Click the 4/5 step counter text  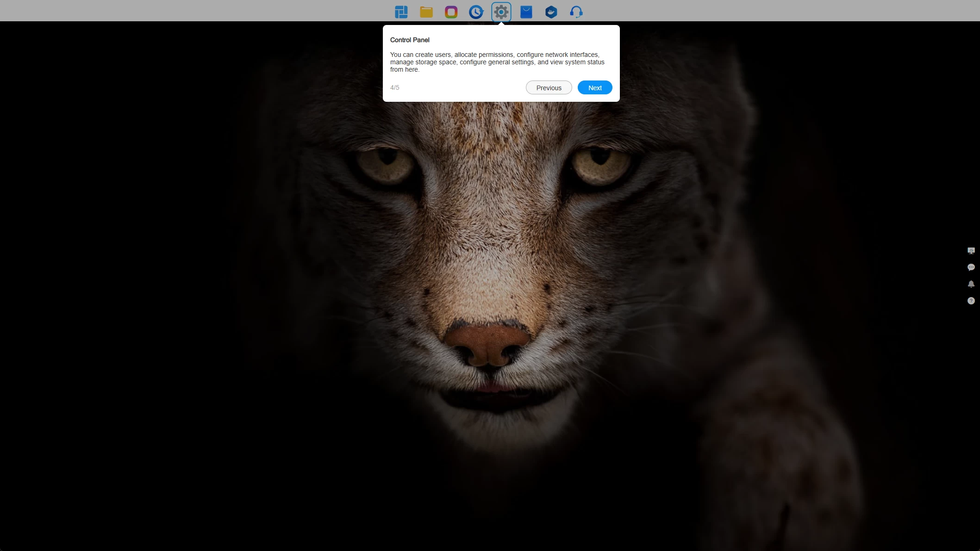395,87
